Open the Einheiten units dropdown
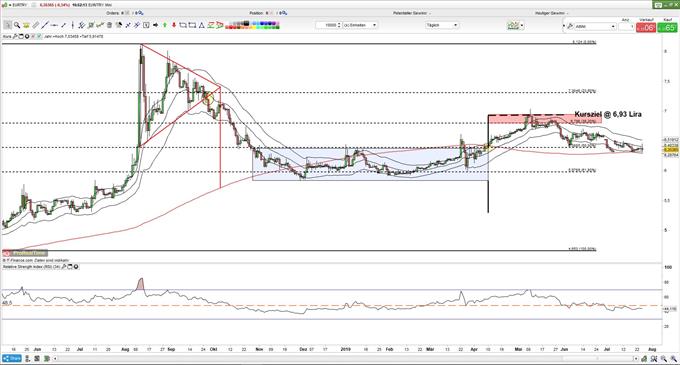The width and height of the screenshot is (680, 365). point(360,25)
